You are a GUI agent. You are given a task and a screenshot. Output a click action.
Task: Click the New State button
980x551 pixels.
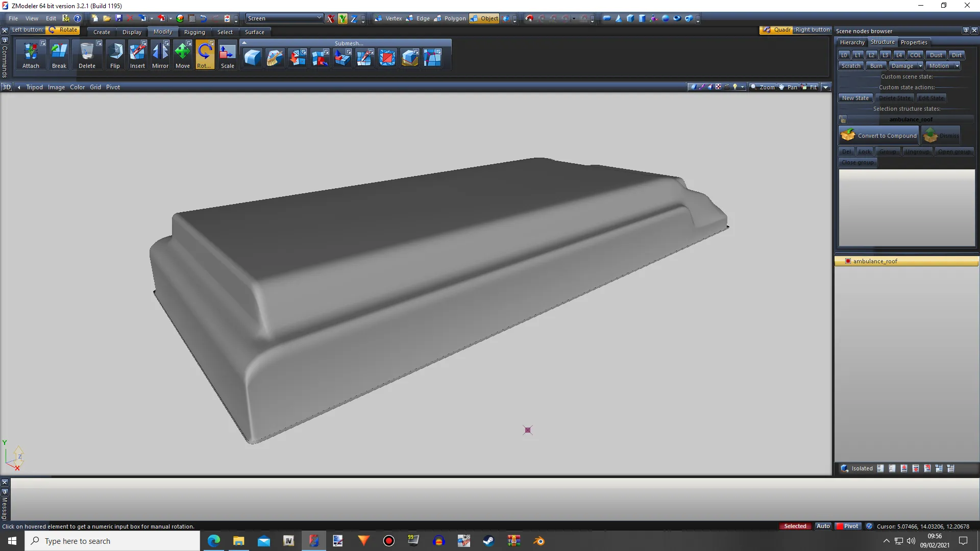855,98
